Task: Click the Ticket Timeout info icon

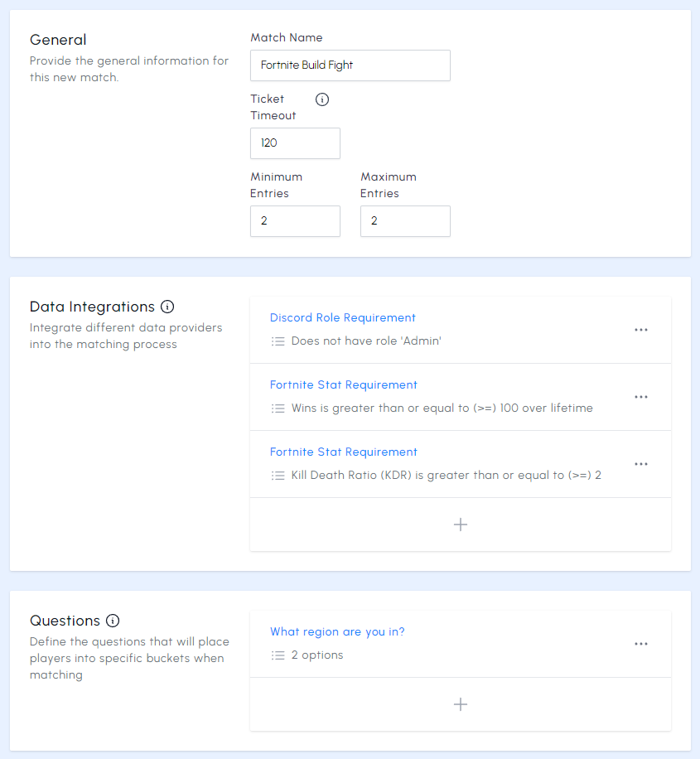Action: [x=321, y=99]
